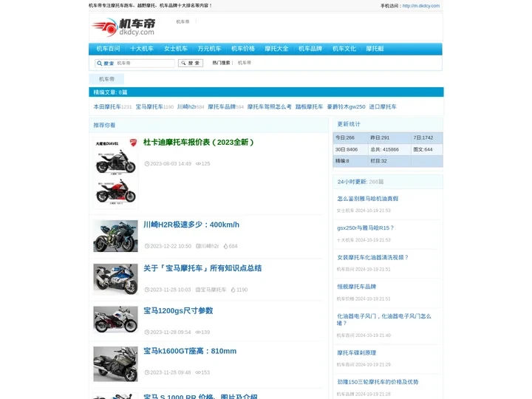Open the 摩托大全 menu item

276,49
